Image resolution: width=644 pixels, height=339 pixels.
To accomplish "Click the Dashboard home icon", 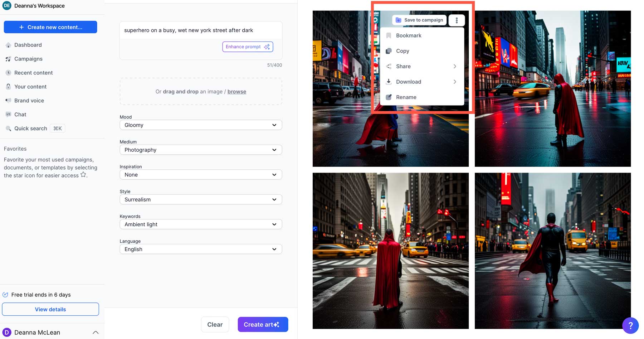I will 8,45.
